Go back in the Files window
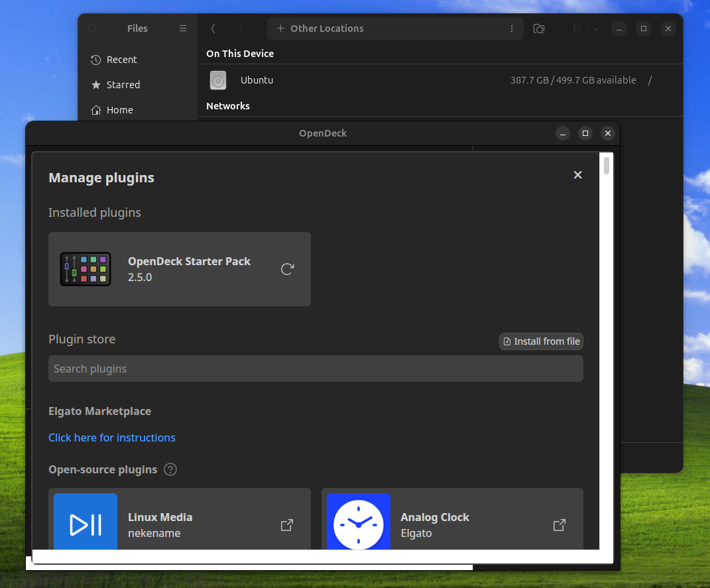The height and width of the screenshot is (588, 710). pos(213,29)
